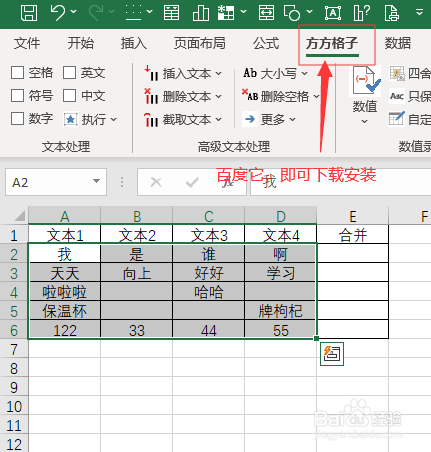Click the Quick Analysis icon below selection

point(332,354)
